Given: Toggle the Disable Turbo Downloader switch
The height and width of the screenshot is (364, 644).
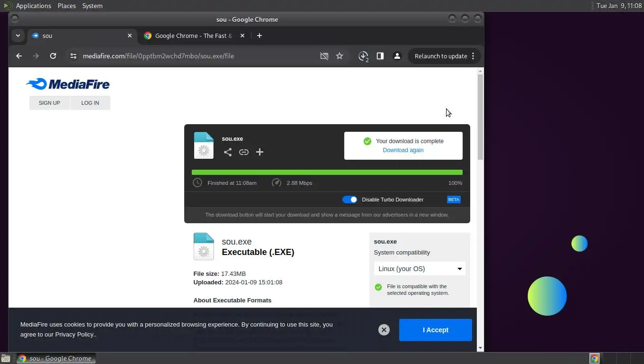Looking at the screenshot, I should [x=350, y=200].
